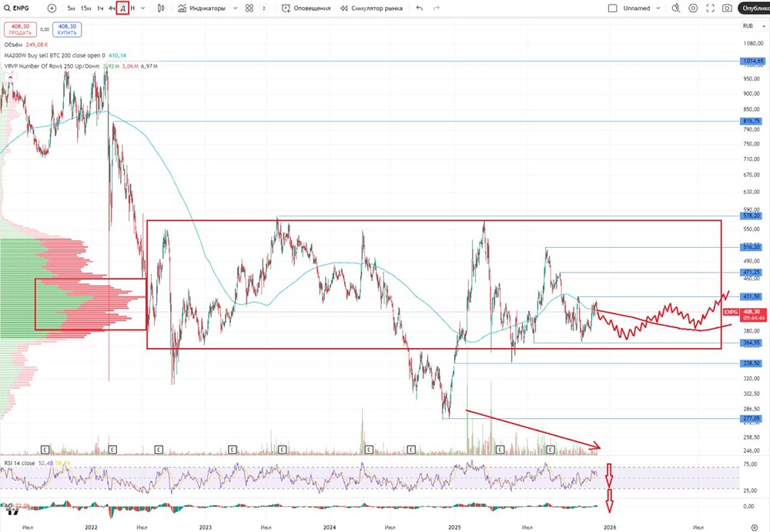770x532 pixels.
Task: Select the 1ч interval
Action: click(100, 8)
